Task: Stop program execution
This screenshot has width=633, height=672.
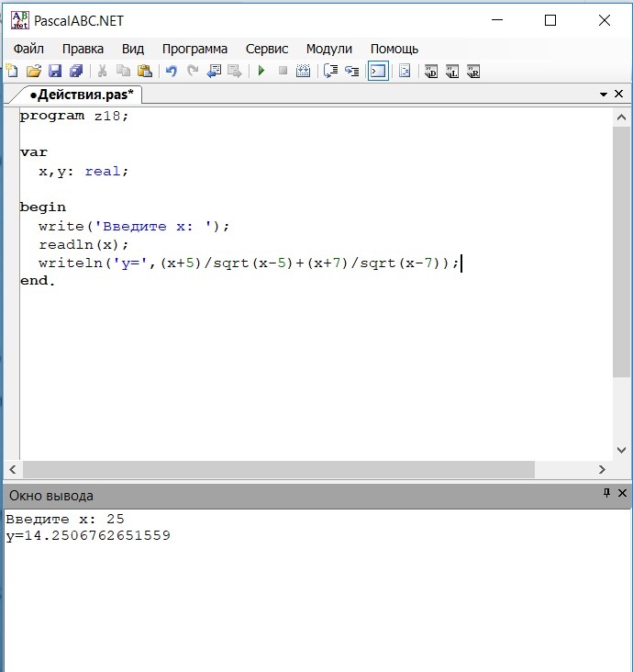Action: coord(283,71)
